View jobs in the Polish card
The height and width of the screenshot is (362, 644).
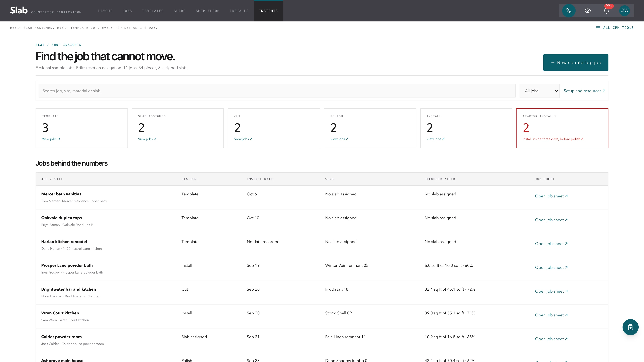(339, 139)
